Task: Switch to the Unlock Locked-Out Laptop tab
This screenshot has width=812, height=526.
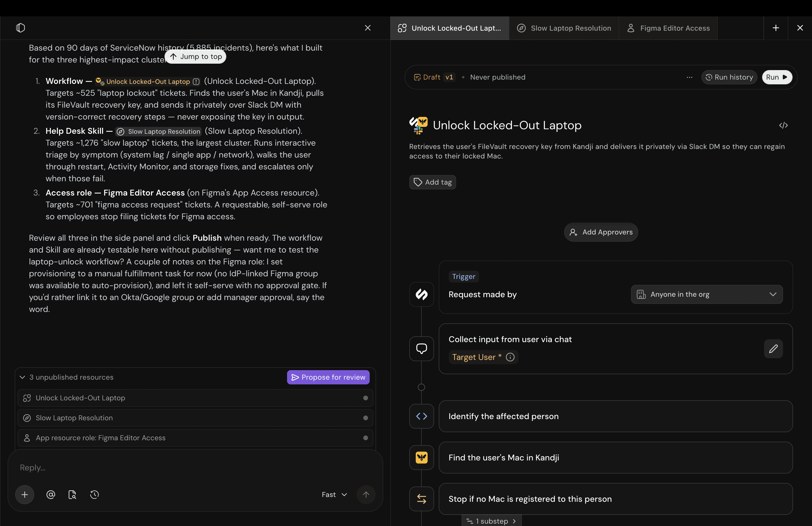Action: [x=450, y=28]
